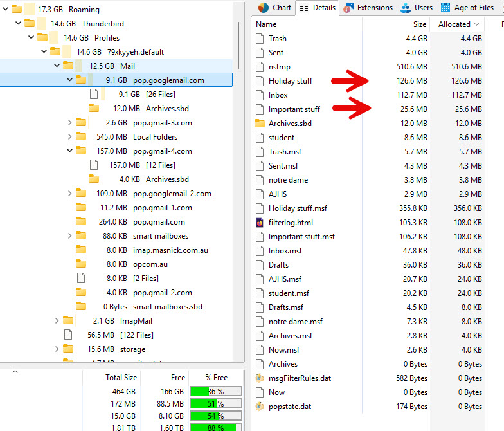Image resolution: width=504 pixels, height=431 pixels.
Task: Click the opcom.au folder icon
Action: coord(81,264)
